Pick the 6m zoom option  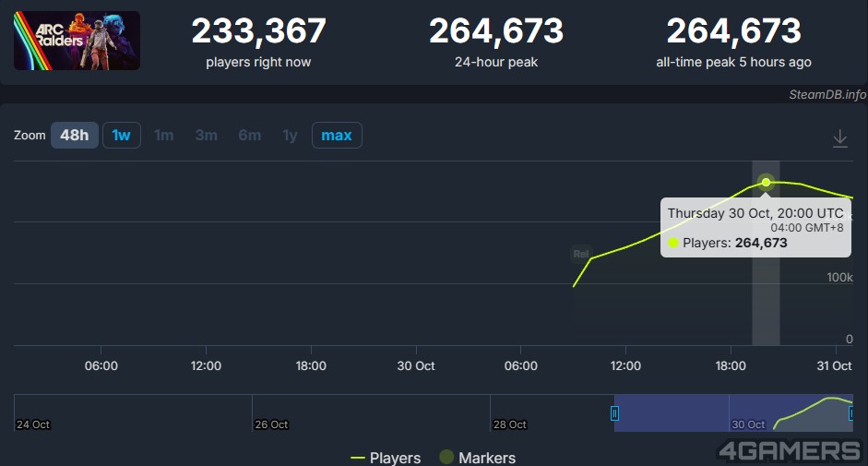pos(249,136)
